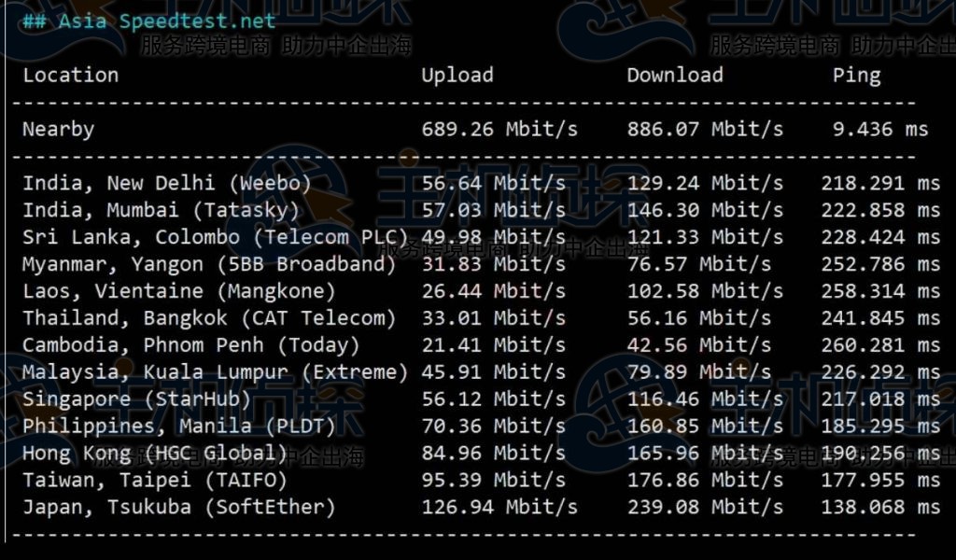Viewport: 956px width, 560px height.
Task: Click the Ping column header
Action: coord(857,76)
